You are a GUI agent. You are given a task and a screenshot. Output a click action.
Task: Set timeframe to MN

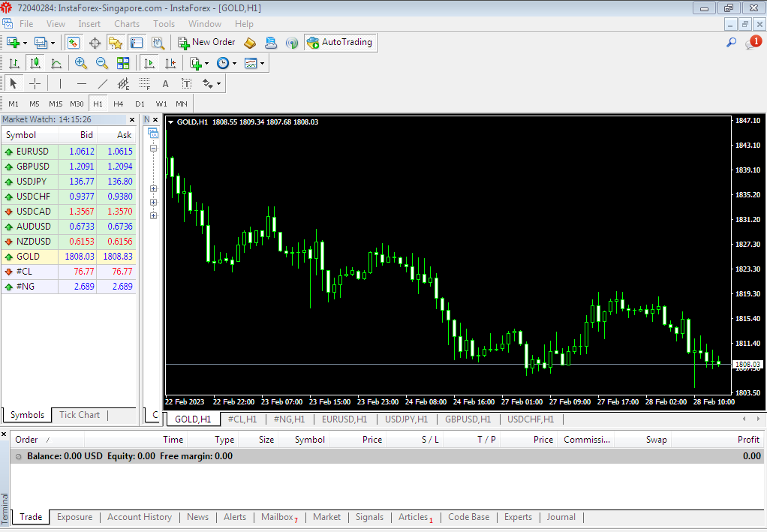point(182,104)
